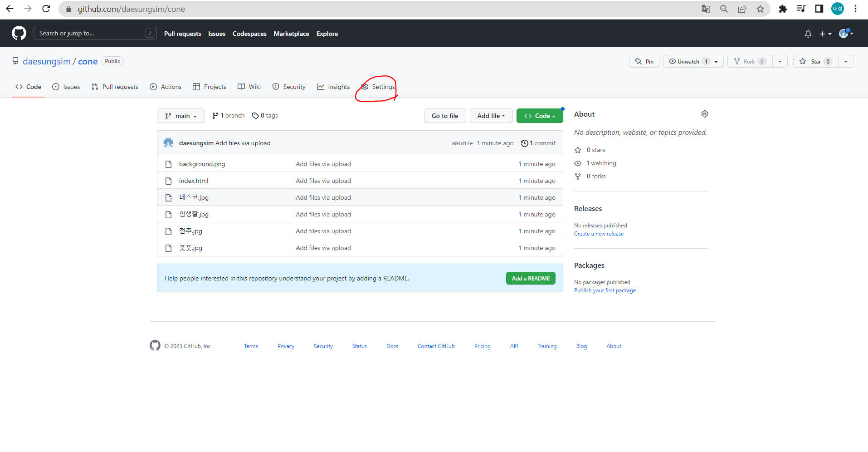
Task: Open the 1 commit link
Action: pos(538,143)
